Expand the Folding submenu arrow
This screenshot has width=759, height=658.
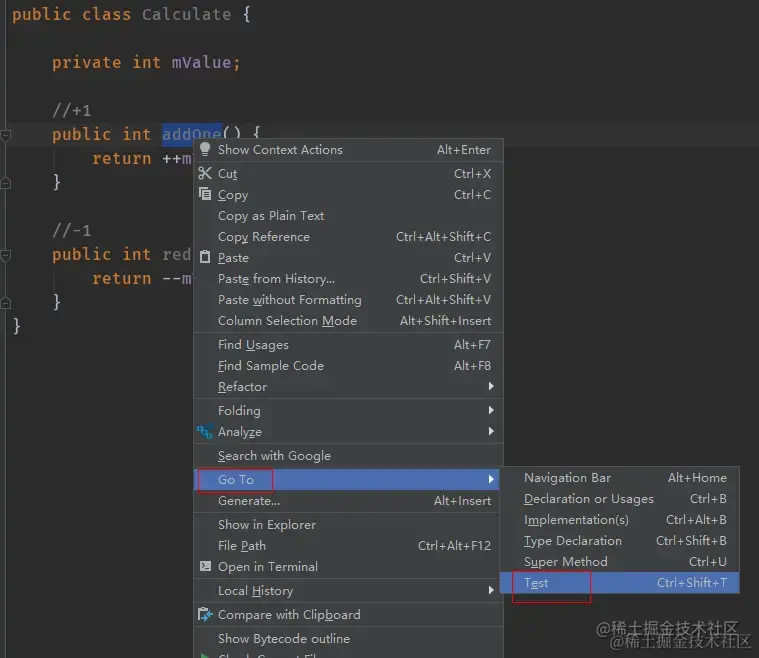[x=491, y=410]
